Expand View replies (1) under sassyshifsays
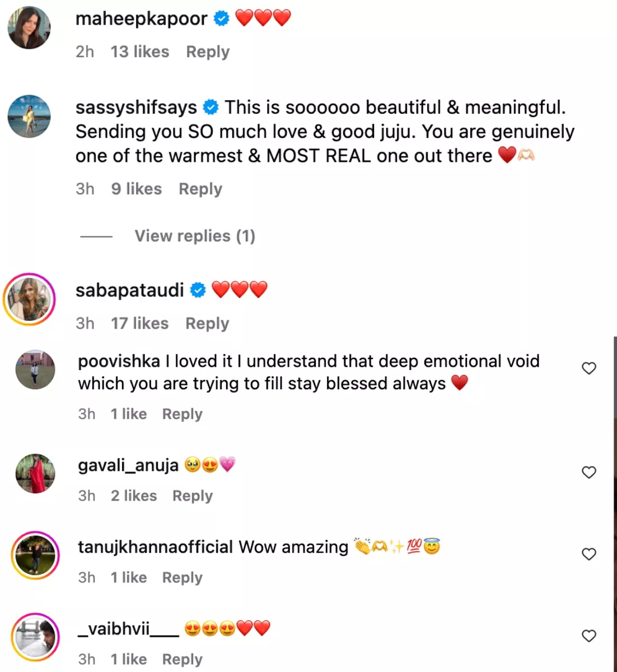The image size is (617, 672). click(x=194, y=236)
